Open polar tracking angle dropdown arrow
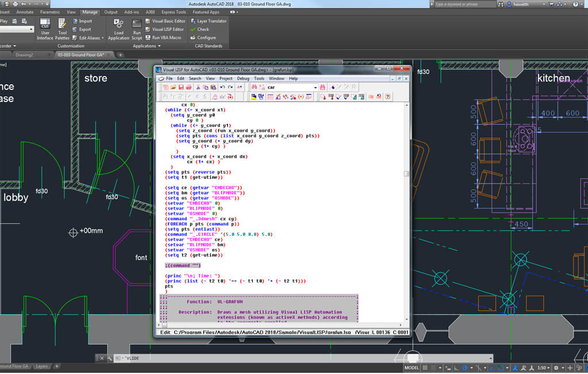Screen dimensions: 588x374 coord(472,368)
